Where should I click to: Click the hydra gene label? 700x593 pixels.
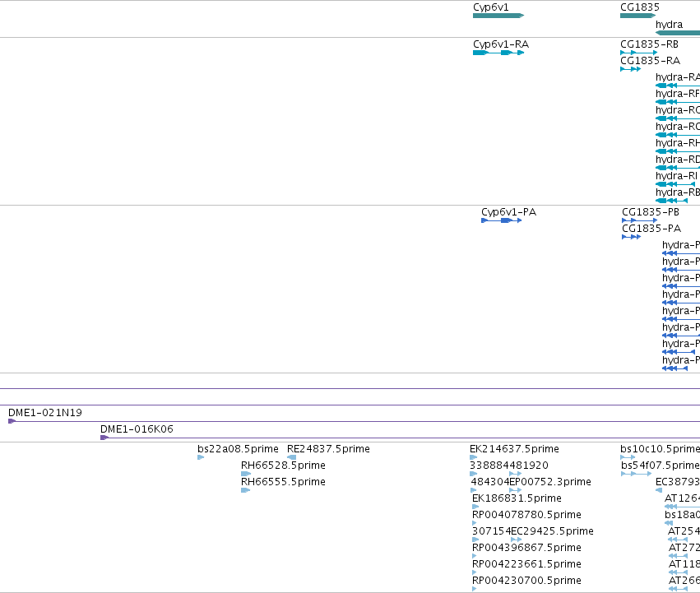[669, 25]
